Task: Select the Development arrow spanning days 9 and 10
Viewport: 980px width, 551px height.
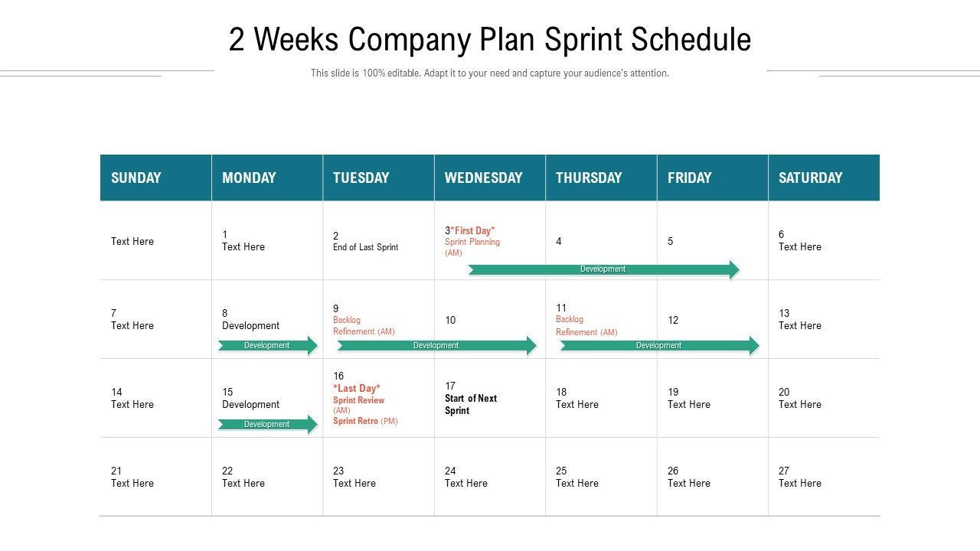Action: pyautogui.click(x=436, y=346)
